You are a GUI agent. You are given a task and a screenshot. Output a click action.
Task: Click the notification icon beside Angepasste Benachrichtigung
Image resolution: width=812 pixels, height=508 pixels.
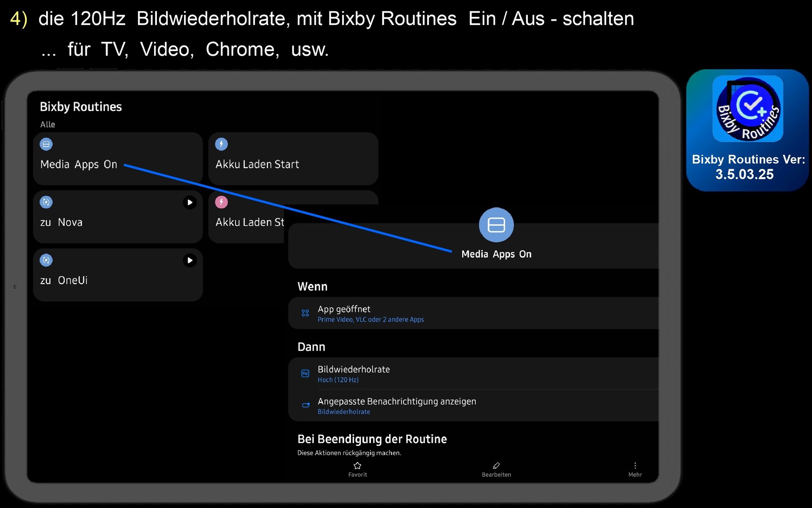[305, 405]
